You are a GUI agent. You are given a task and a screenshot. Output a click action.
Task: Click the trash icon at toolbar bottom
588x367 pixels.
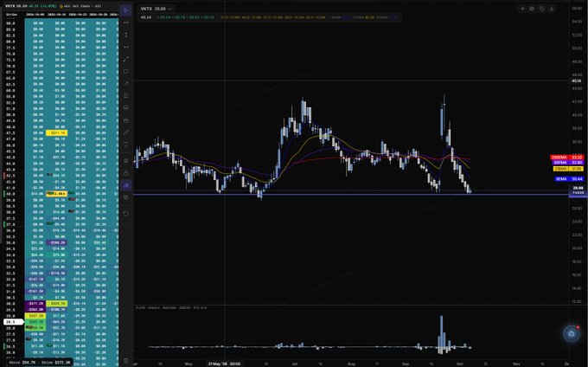tap(126, 361)
